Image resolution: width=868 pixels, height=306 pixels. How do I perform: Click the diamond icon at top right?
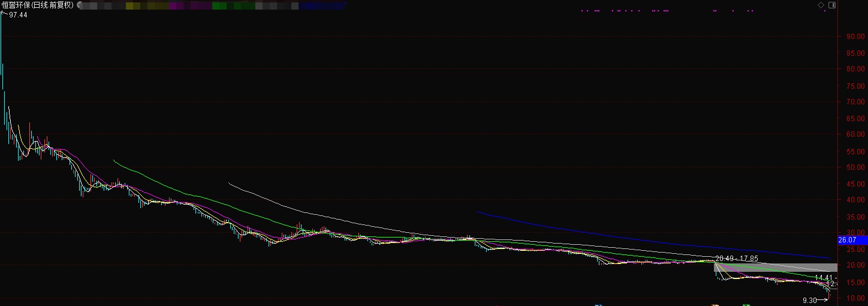click(821, 5)
